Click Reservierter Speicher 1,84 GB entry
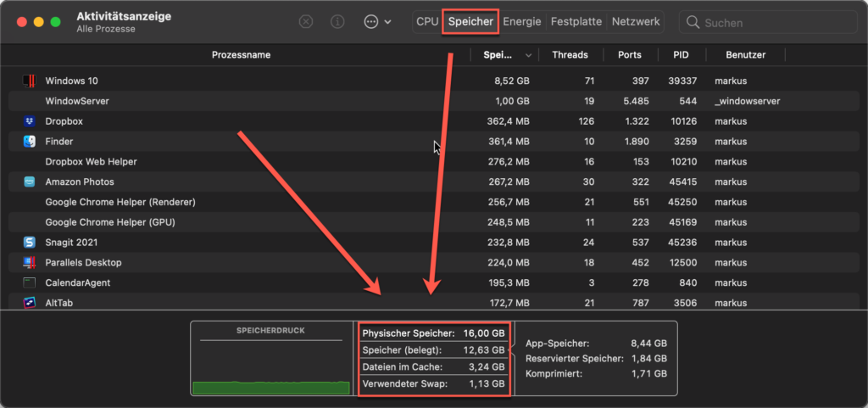This screenshot has height=408, width=868. (596, 359)
